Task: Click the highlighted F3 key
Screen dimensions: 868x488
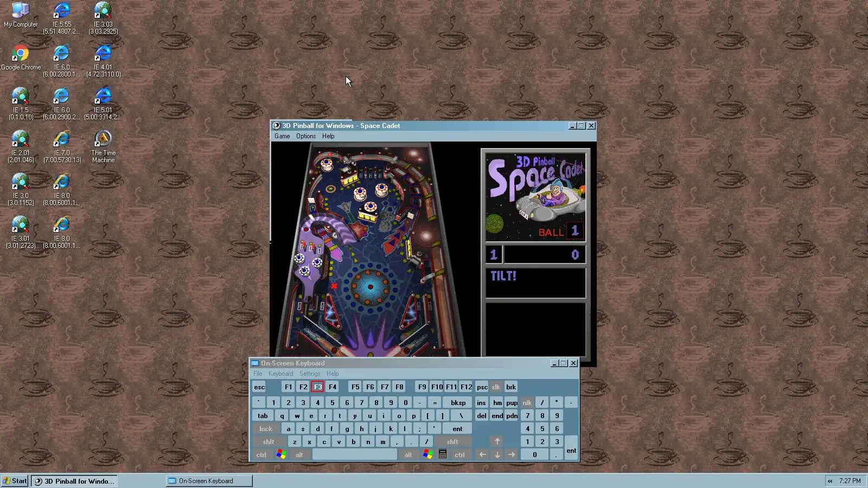Action: coord(318,387)
